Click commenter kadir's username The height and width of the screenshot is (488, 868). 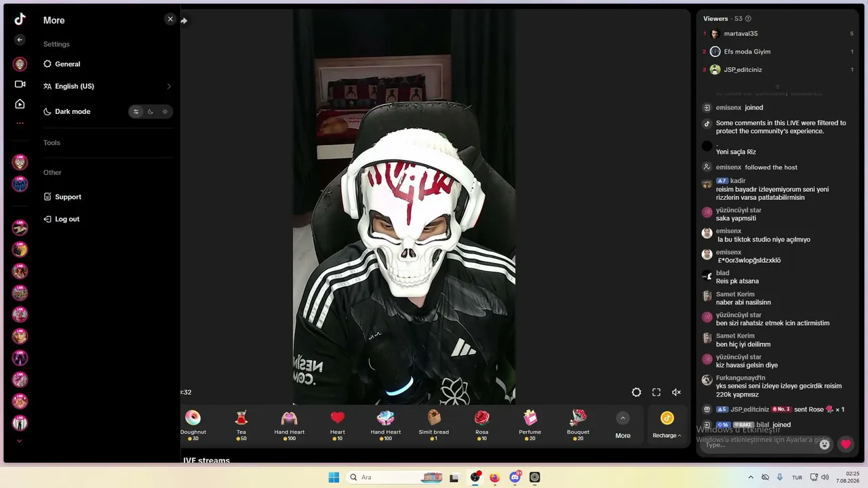click(x=738, y=181)
